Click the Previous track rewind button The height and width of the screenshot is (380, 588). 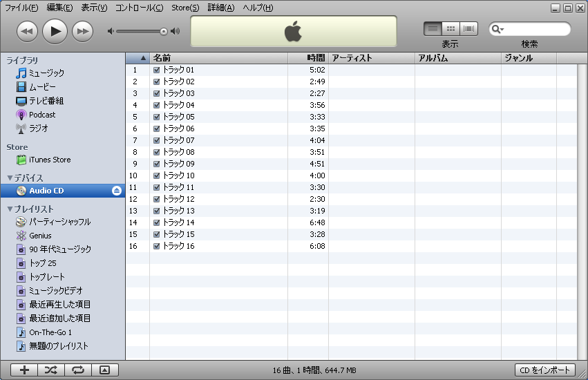(x=27, y=32)
